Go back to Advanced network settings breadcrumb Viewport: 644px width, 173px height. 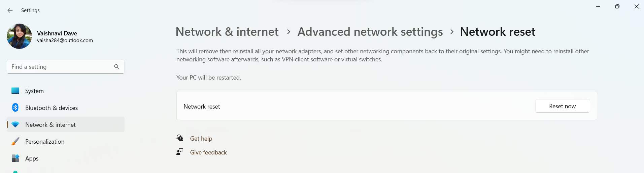[x=370, y=32]
